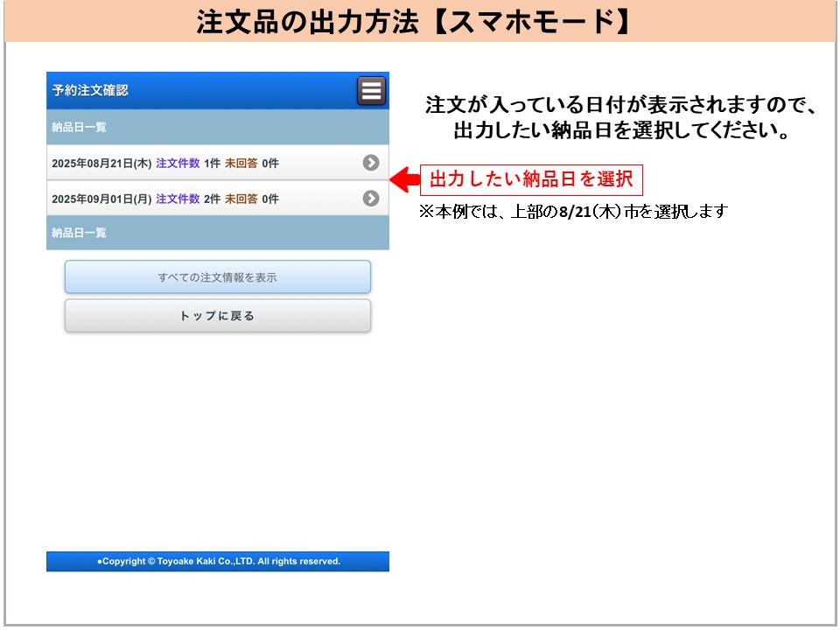The height and width of the screenshot is (630, 840).
Task: Click the 予約注文確認 header title
Action: [x=90, y=91]
